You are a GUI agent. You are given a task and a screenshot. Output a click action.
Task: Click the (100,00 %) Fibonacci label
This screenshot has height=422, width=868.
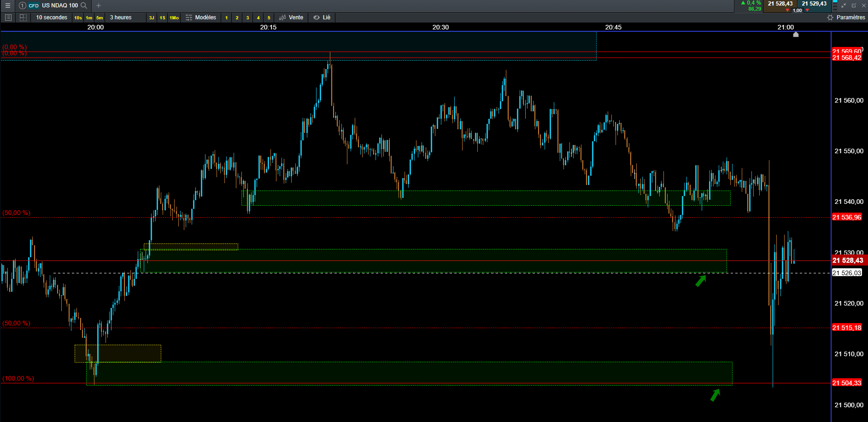click(18, 378)
